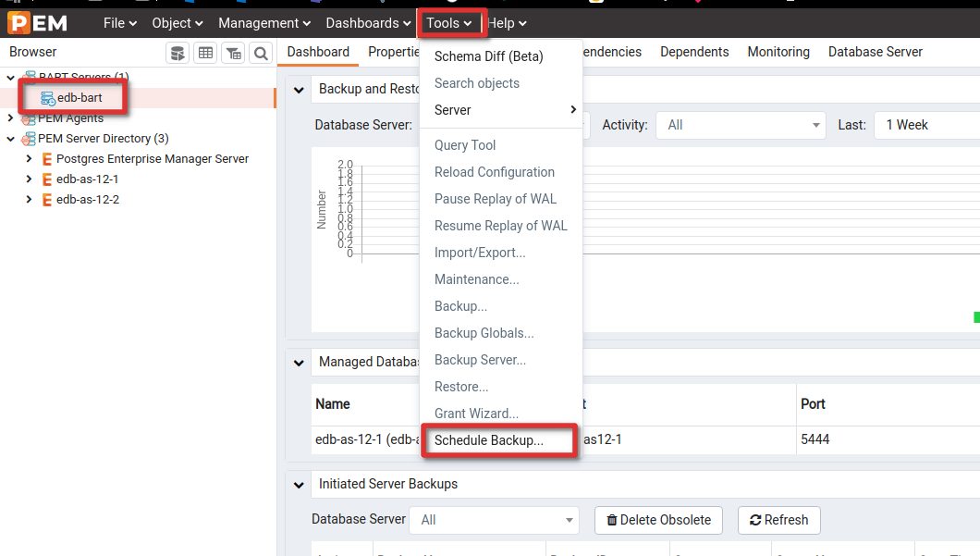Click the PEM logo icon

coord(38,23)
